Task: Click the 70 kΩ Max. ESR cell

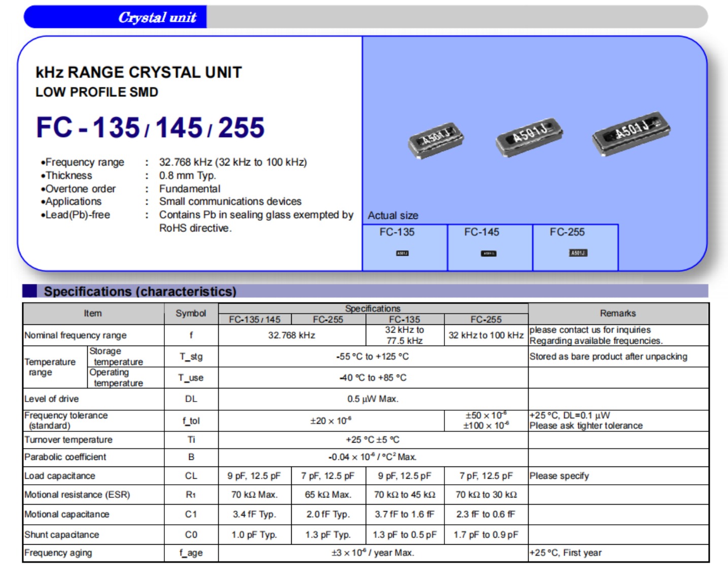Action: click(254, 494)
